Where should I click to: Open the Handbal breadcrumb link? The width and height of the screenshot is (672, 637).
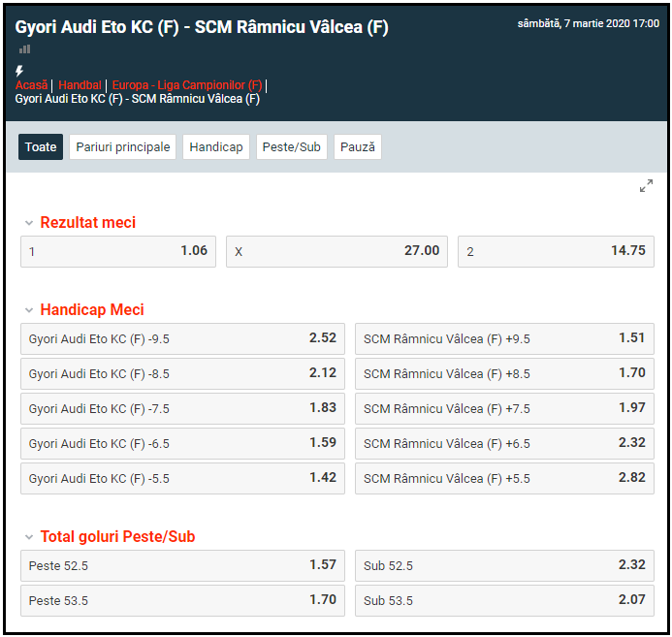(80, 85)
